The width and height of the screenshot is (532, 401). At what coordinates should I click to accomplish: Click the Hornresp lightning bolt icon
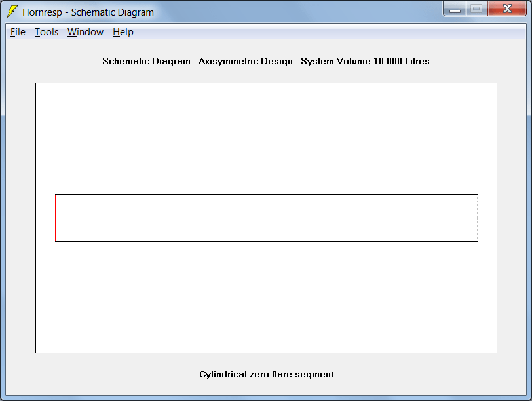pos(12,12)
